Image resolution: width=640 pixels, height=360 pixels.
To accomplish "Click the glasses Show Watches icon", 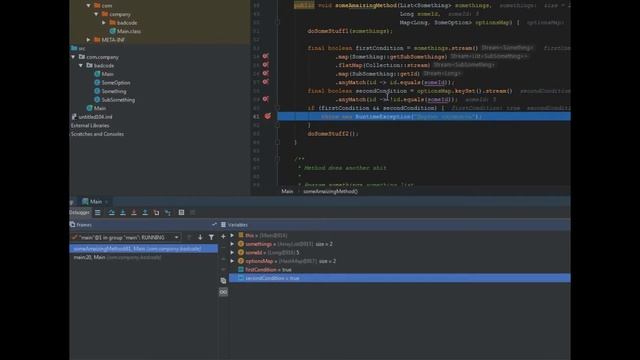I will tap(223, 292).
